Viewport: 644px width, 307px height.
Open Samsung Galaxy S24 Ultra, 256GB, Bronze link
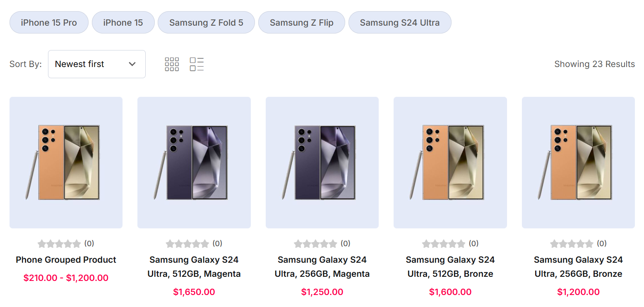pyautogui.click(x=578, y=267)
